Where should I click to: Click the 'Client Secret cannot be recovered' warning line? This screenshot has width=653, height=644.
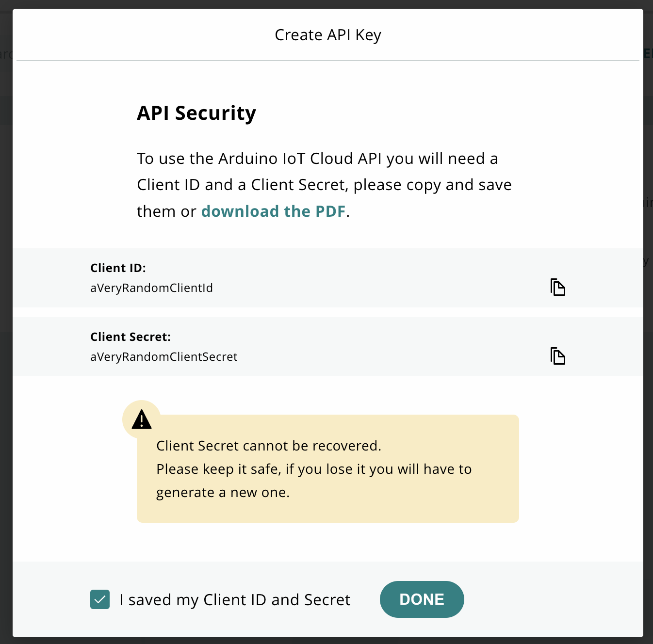(x=268, y=446)
